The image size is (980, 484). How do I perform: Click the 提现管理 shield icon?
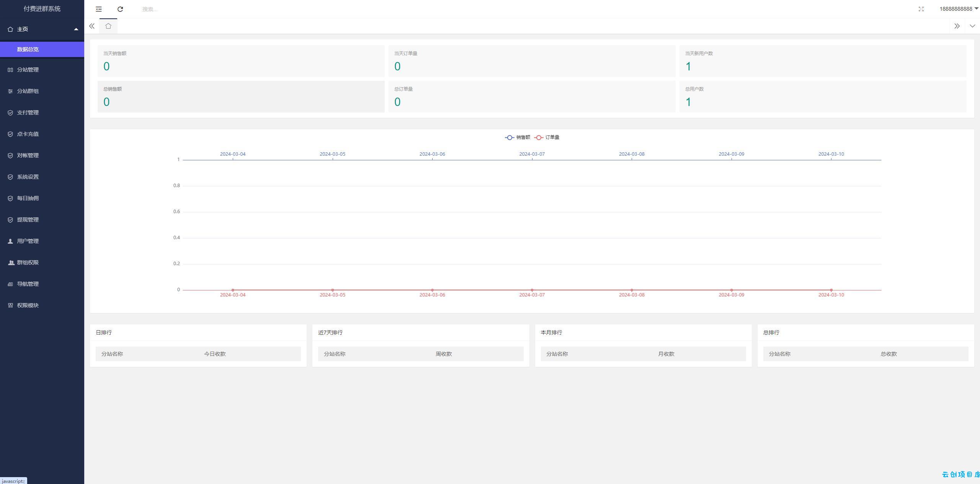click(x=10, y=220)
